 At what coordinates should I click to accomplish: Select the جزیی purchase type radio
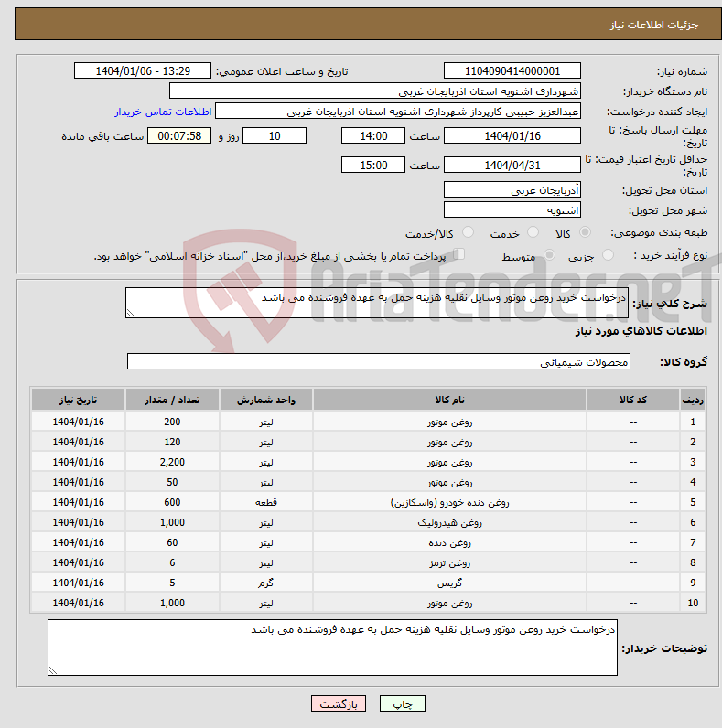click(x=608, y=255)
